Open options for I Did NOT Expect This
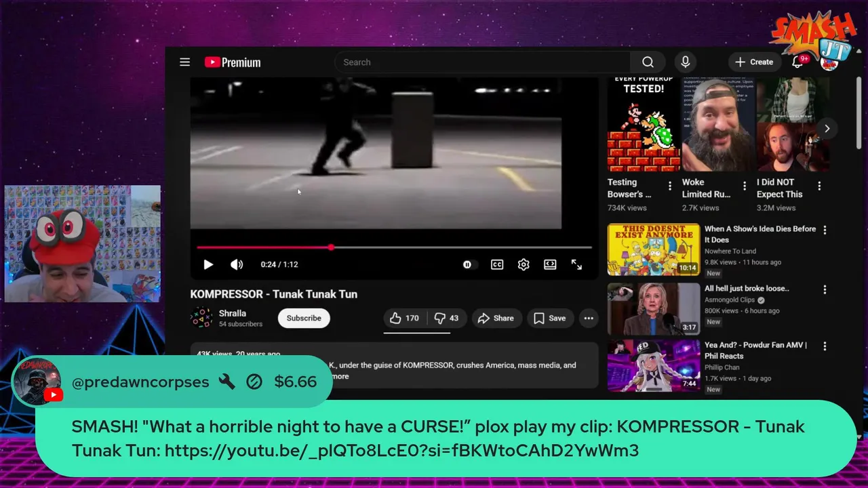 click(819, 186)
